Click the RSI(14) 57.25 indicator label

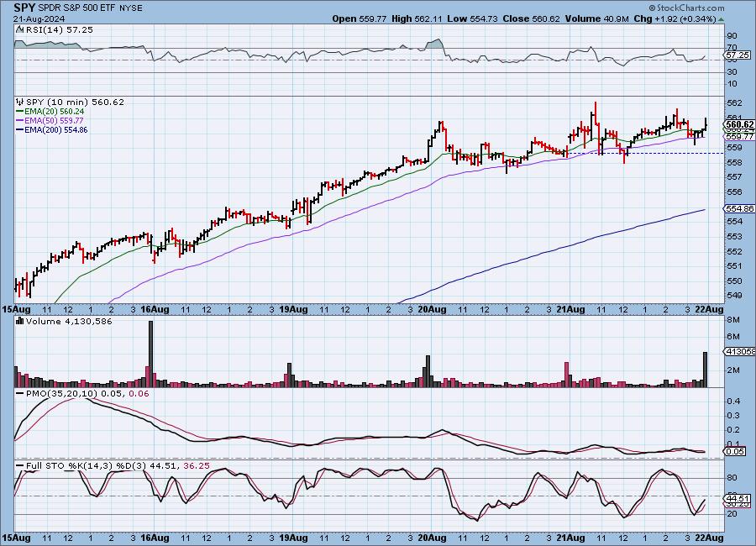pos(59,29)
